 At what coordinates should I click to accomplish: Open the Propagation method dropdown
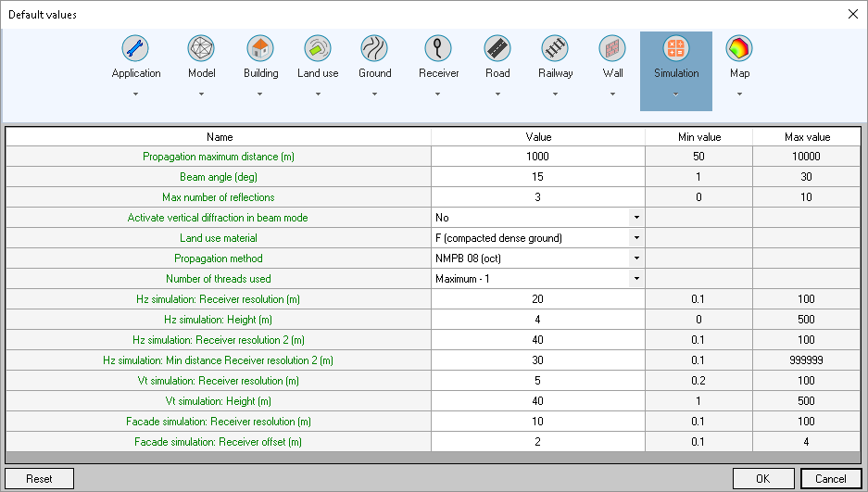[x=636, y=259]
